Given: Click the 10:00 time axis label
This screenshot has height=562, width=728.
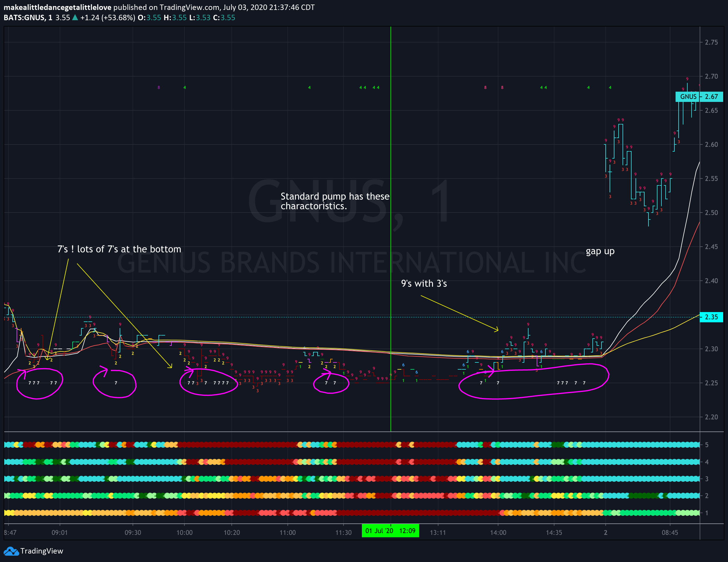Looking at the screenshot, I should (x=184, y=533).
